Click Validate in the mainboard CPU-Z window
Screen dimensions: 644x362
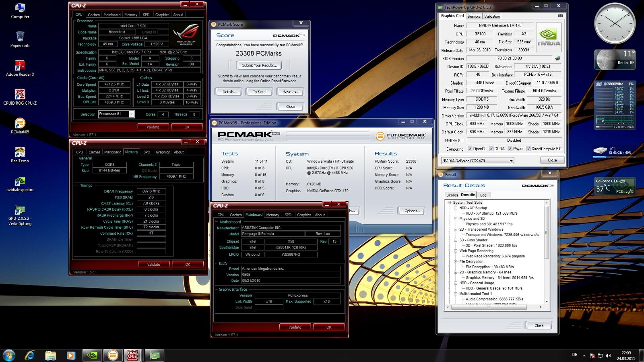(x=295, y=327)
